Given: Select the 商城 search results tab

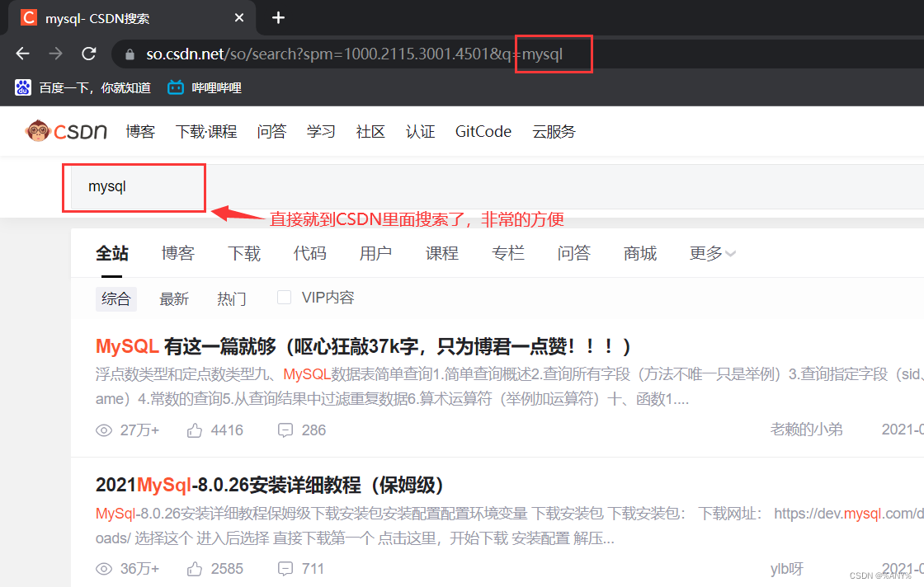Looking at the screenshot, I should (640, 253).
